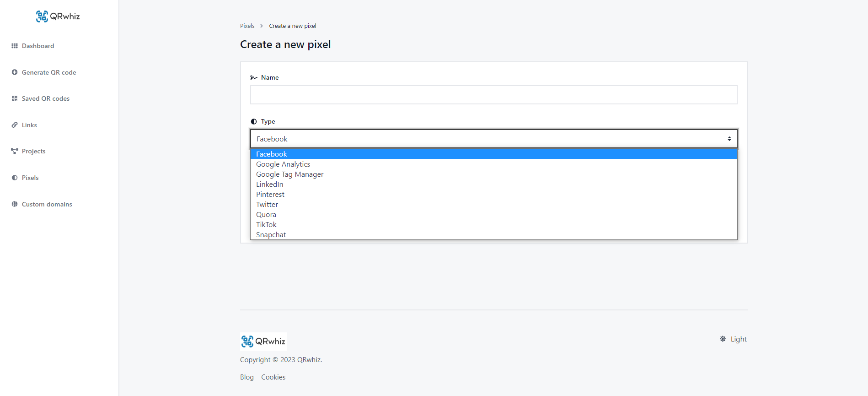
Task: Click the Pixels half-circle sidebar icon
Action: 15,178
